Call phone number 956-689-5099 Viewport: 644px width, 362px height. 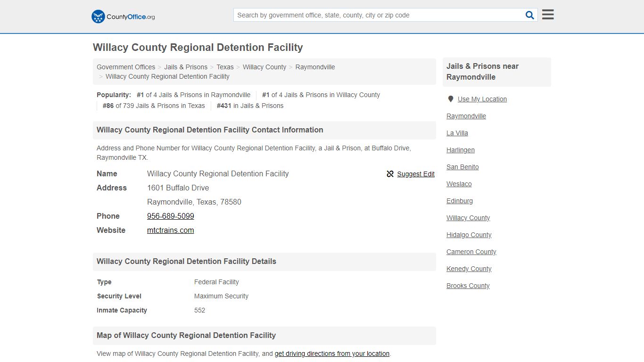(x=171, y=216)
